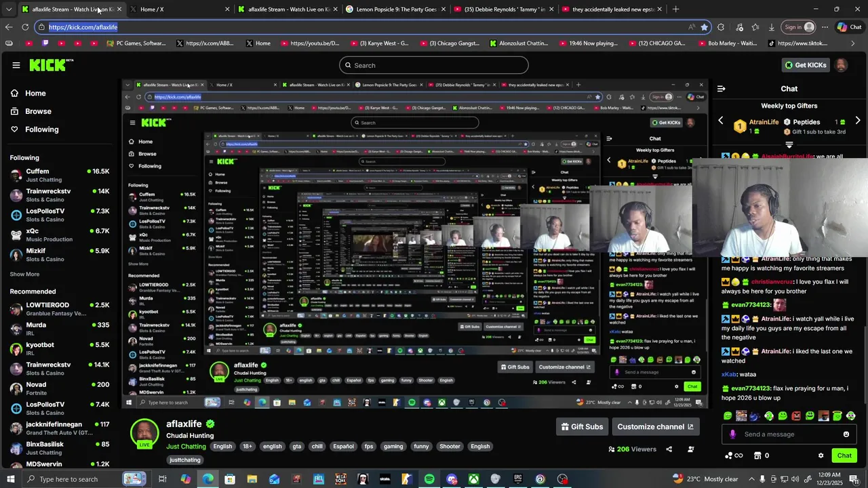Click the purple microphone icon in chat

point(732,434)
